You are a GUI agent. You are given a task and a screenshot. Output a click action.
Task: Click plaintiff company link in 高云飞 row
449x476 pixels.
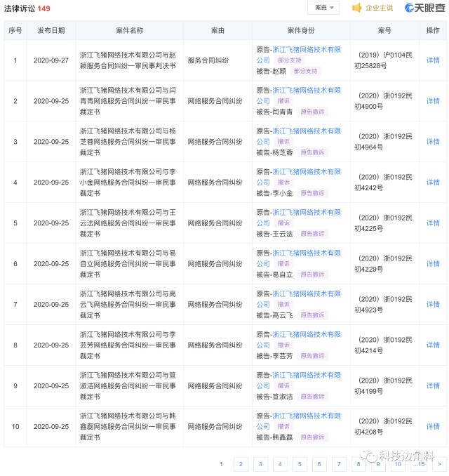coord(307,293)
